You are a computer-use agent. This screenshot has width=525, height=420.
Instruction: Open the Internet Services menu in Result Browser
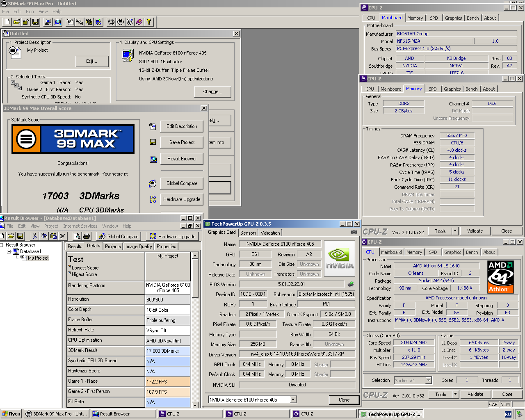80,226
